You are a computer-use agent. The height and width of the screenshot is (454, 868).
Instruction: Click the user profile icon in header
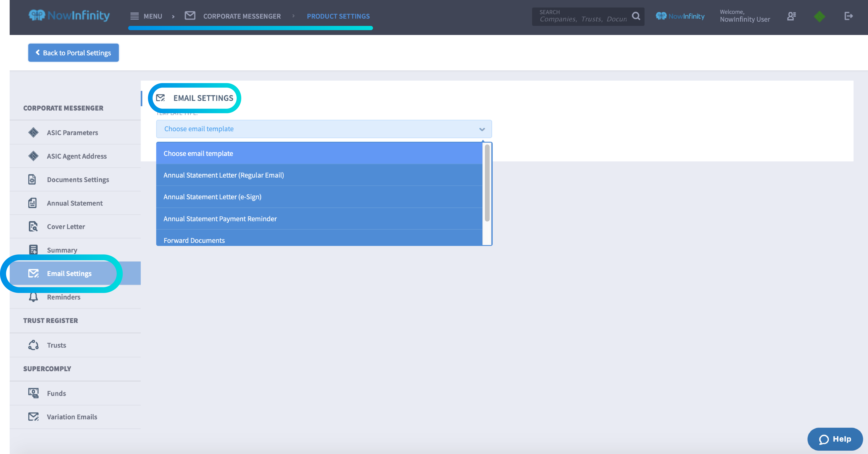tap(791, 16)
